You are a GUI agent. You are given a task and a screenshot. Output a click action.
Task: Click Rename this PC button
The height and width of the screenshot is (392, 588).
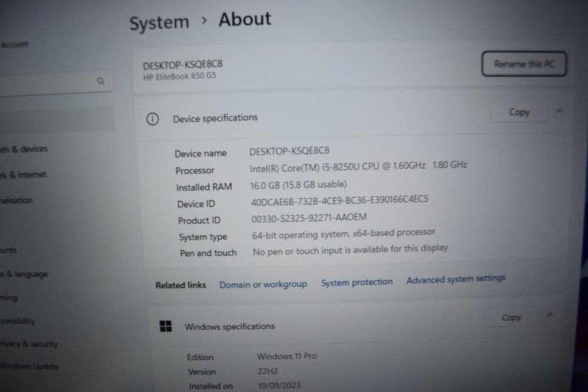coord(524,64)
